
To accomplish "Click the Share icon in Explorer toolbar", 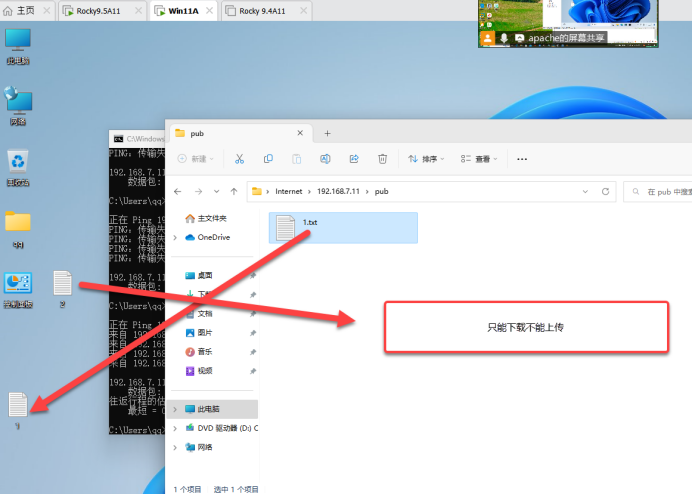I will tap(354, 159).
